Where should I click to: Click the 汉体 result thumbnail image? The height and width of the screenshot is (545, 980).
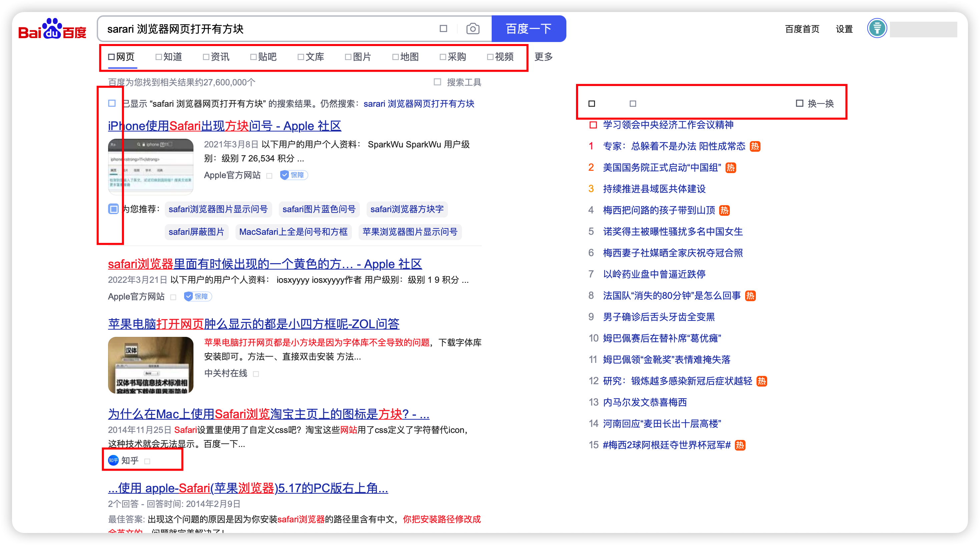151,365
